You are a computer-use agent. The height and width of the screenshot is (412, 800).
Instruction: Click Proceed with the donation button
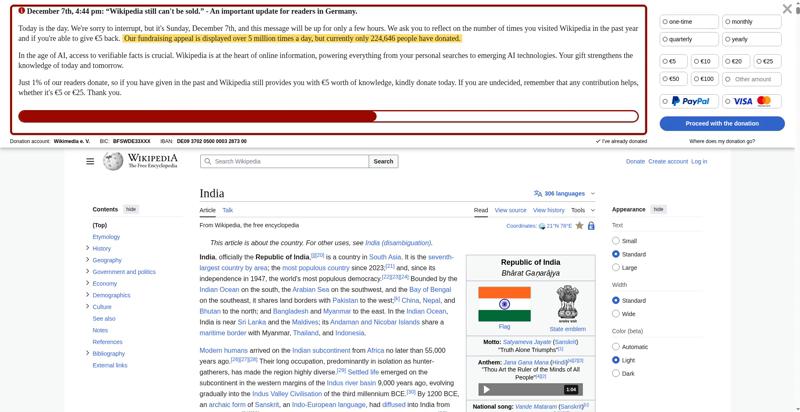(x=722, y=123)
